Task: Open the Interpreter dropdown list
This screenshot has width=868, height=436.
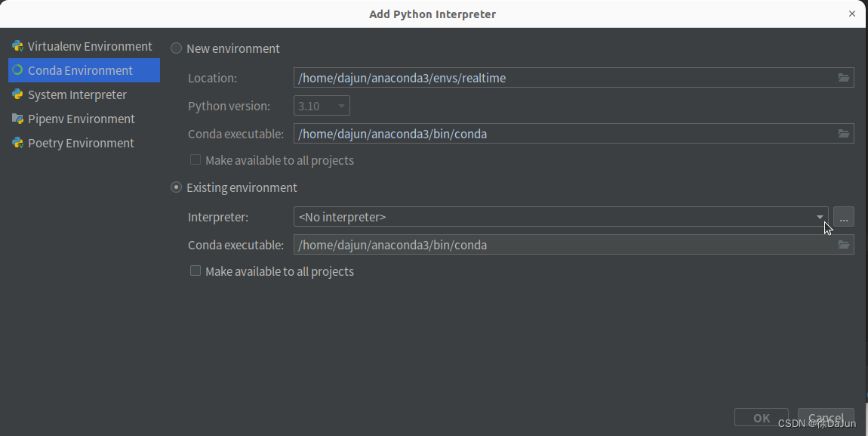Action: pyautogui.click(x=820, y=217)
